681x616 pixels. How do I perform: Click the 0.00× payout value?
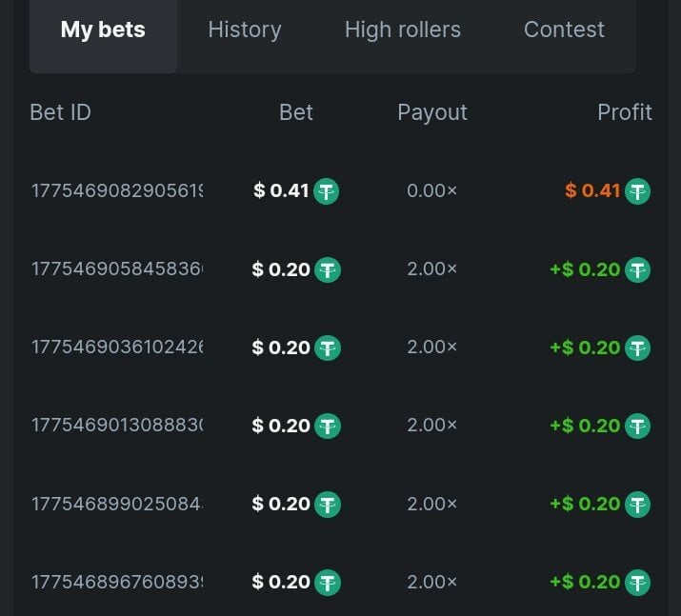(431, 191)
